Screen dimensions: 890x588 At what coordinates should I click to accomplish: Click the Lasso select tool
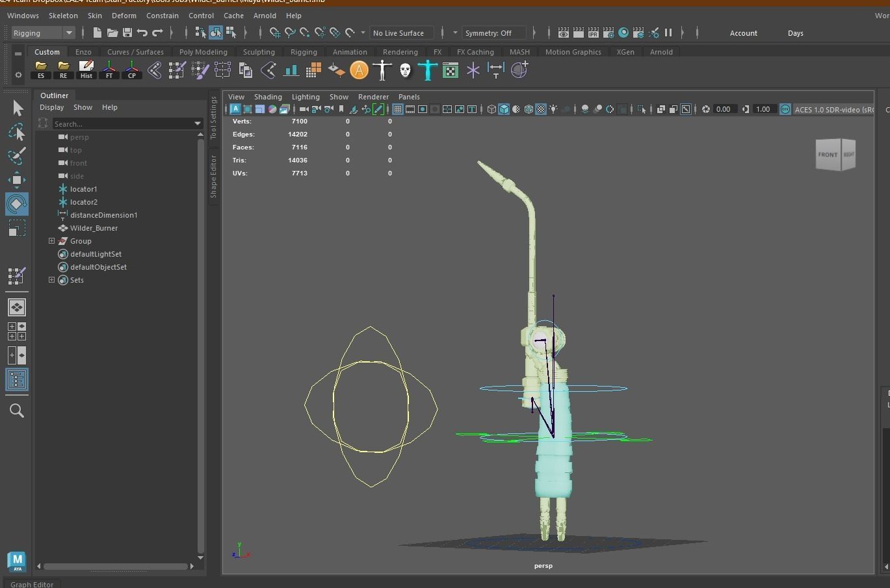click(17, 133)
